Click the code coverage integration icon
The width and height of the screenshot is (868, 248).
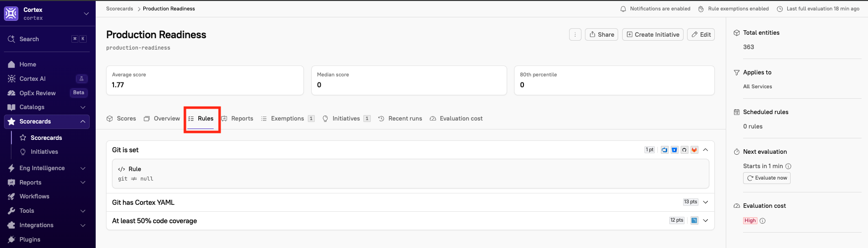(x=694, y=220)
